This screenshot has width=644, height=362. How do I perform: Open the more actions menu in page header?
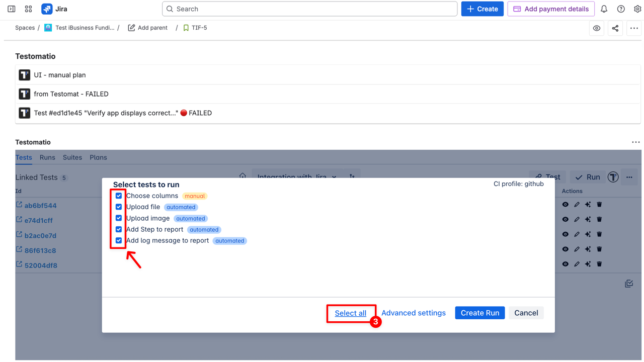click(x=633, y=28)
